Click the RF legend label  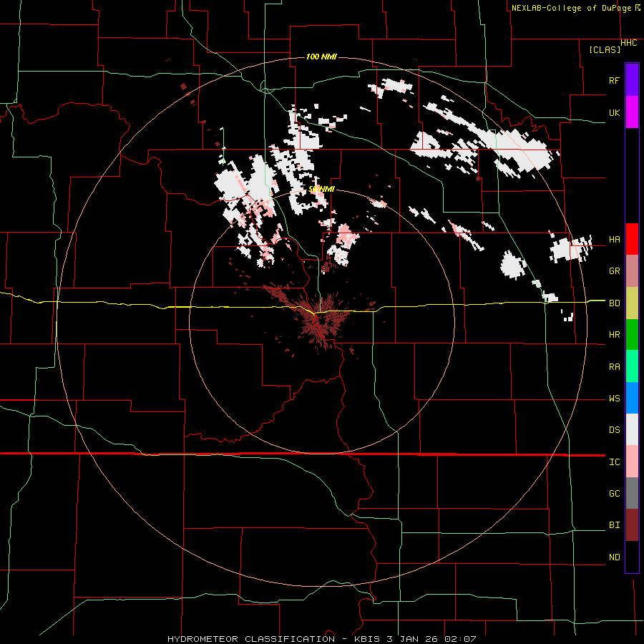pos(615,80)
